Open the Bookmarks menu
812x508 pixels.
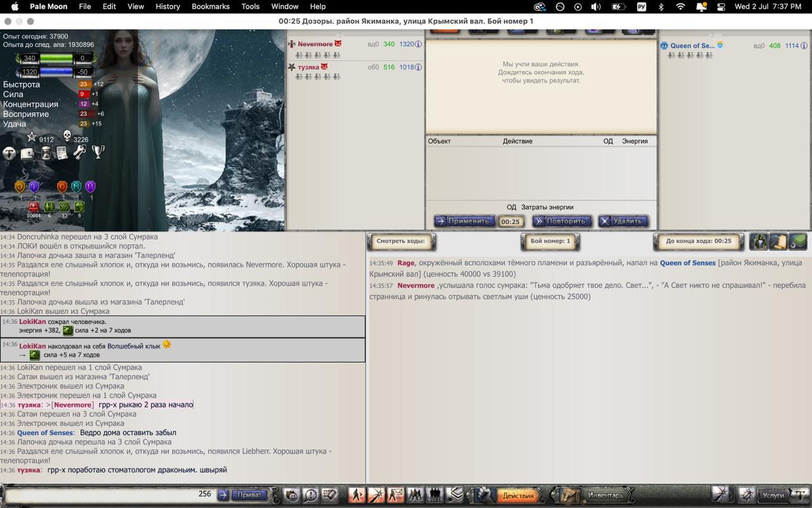click(211, 6)
